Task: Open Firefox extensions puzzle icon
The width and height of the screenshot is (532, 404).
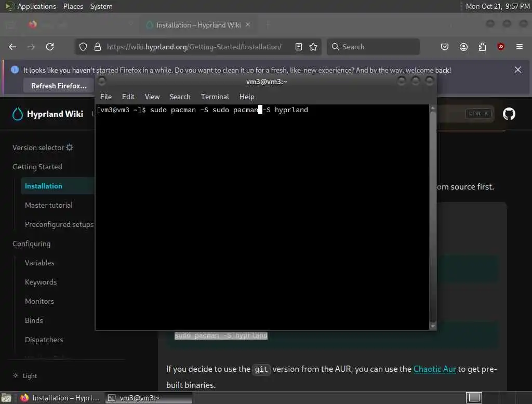Action: click(482, 47)
